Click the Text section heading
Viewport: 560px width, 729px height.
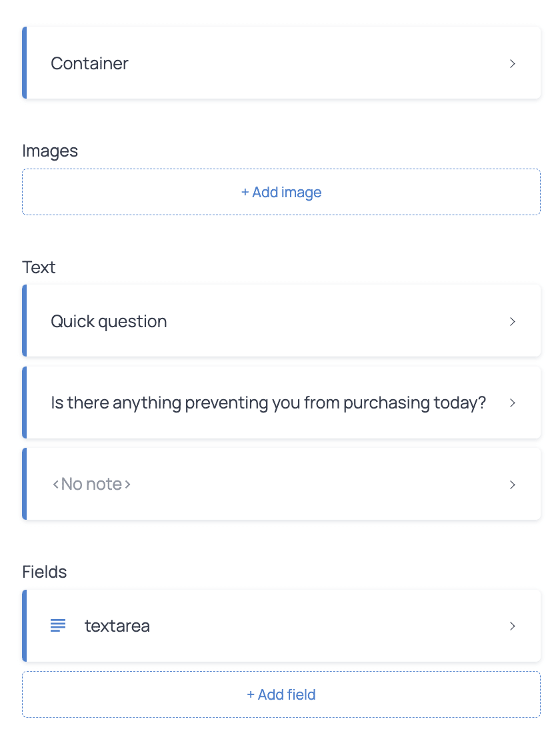[x=39, y=267]
